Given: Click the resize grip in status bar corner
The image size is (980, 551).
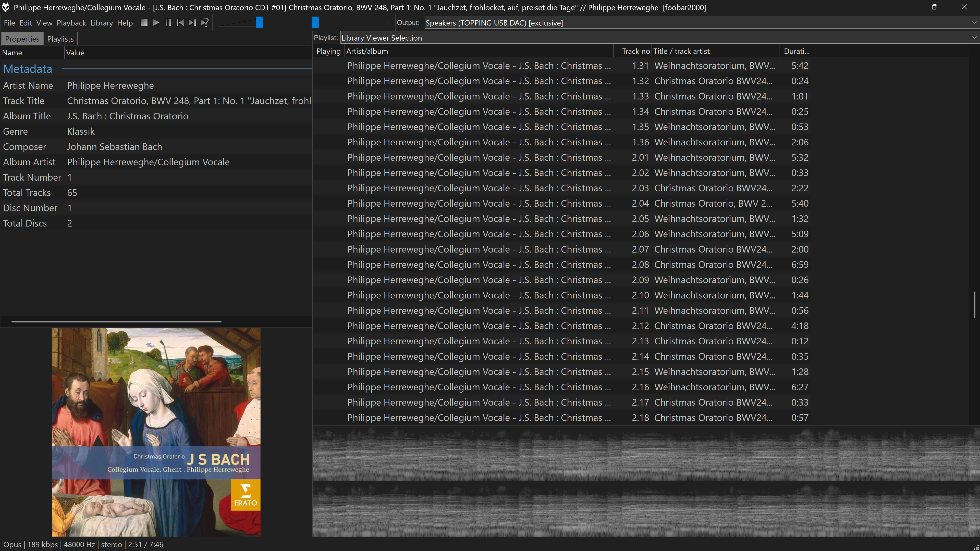Looking at the screenshot, I should [976, 547].
